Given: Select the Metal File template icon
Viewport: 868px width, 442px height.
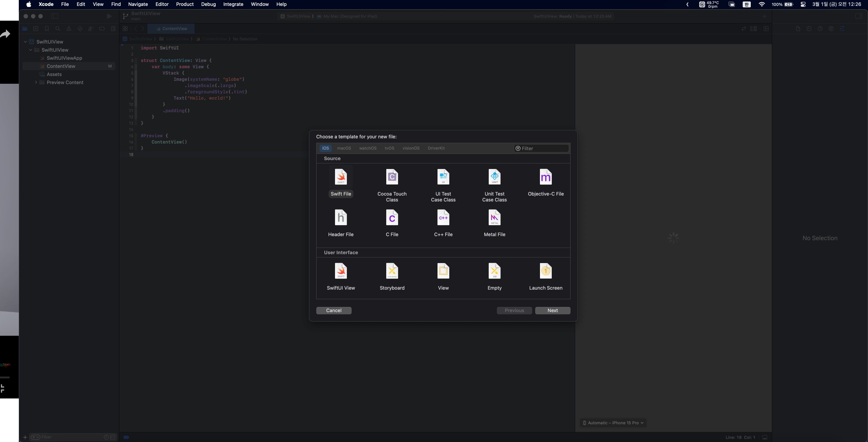Looking at the screenshot, I should (x=494, y=218).
